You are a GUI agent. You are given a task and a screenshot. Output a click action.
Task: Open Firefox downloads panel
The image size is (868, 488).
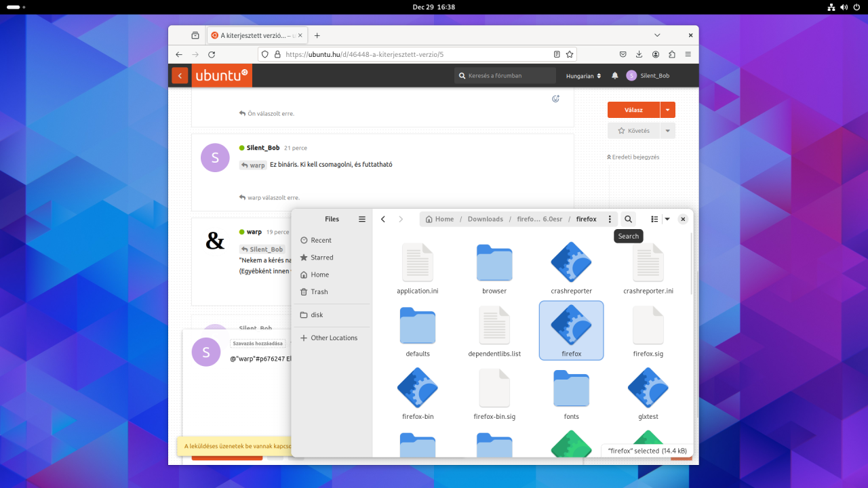(x=639, y=54)
